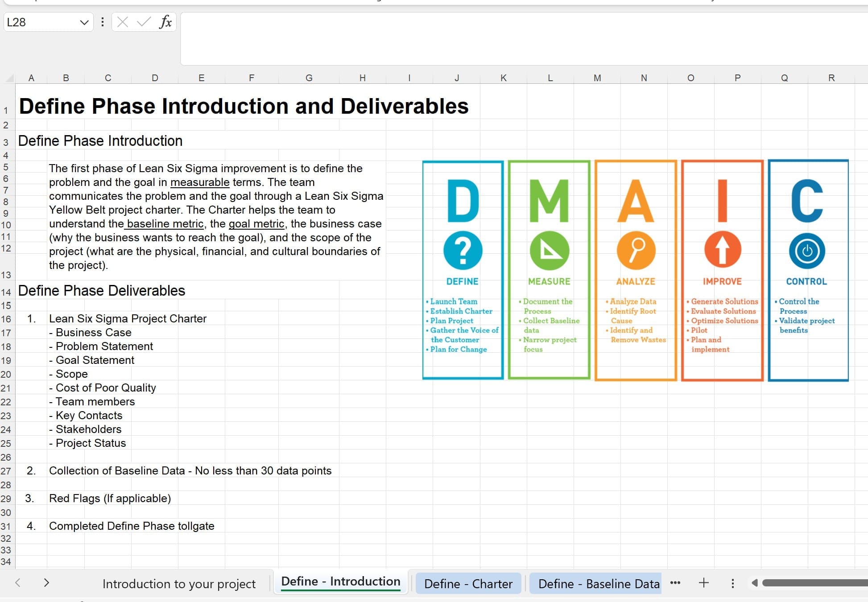Expand the hidden sheet tabs ellipsis
Image resolution: width=868 pixels, height=602 pixels.
[x=675, y=583]
